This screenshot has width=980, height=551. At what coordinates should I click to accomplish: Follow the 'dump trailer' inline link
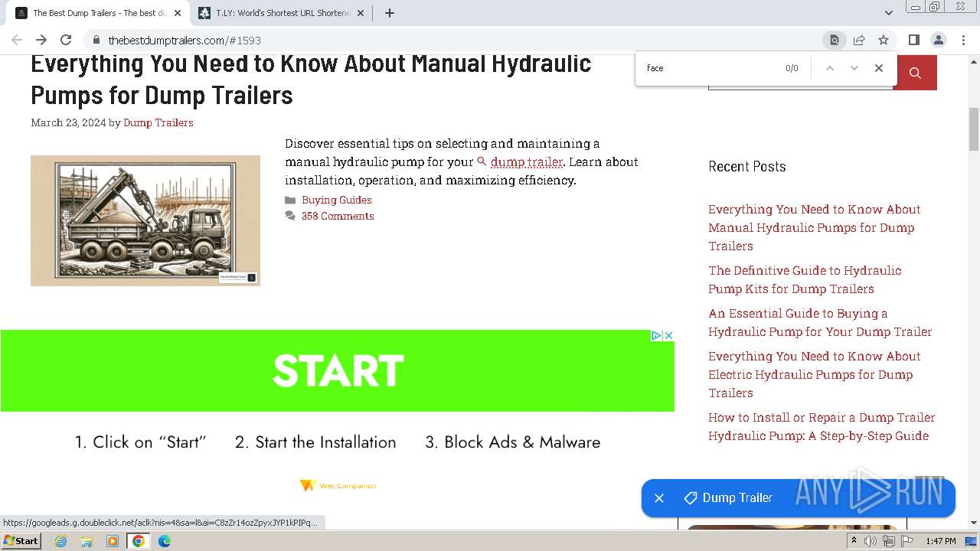[527, 162]
